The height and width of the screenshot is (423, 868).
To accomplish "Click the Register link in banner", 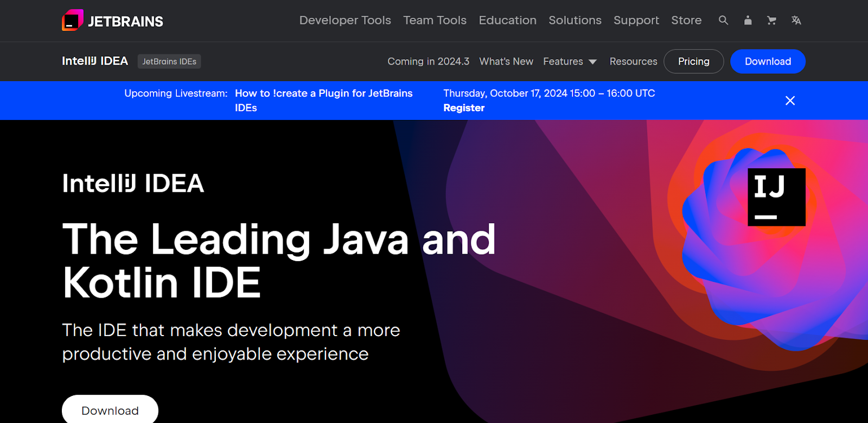I will point(464,108).
